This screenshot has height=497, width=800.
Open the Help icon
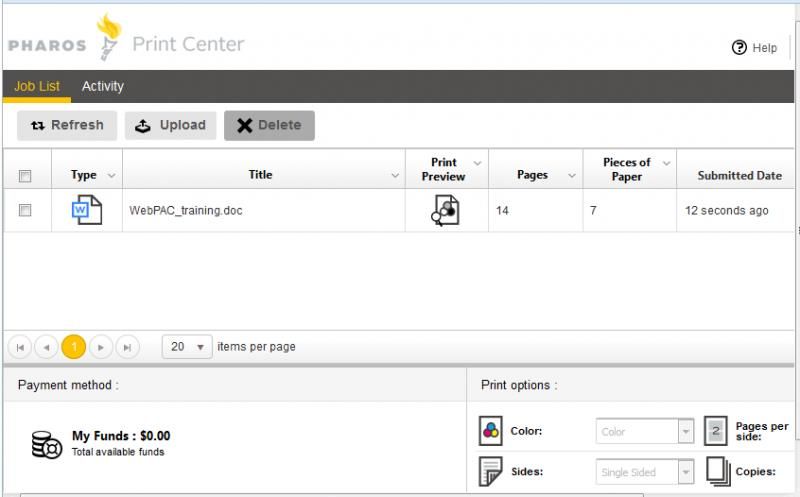[739, 47]
